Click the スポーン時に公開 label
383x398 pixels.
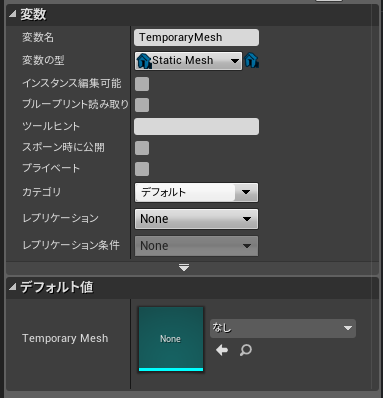[x=63, y=147]
